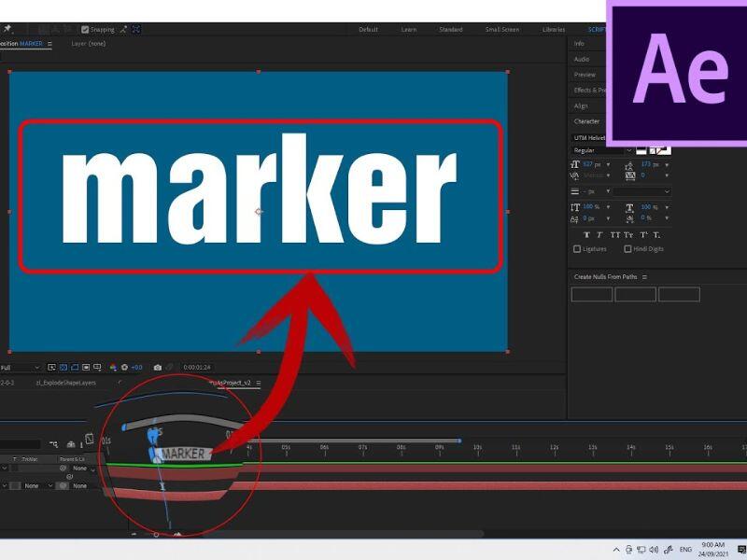Click the Faux Italic text icon
This screenshot has height=560, width=747.
[x=600, y=234]
